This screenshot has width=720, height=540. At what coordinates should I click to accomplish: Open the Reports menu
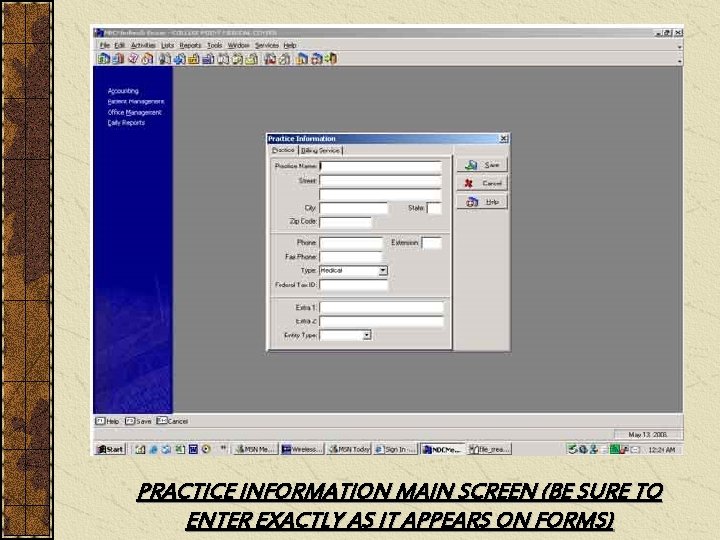pyautogui.click(x=190, y=45)
